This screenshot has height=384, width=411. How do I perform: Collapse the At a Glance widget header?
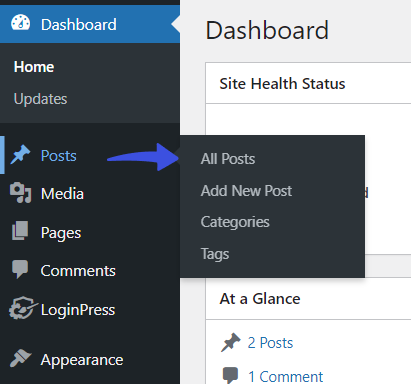pyautogui.click(x=308, y=298)
